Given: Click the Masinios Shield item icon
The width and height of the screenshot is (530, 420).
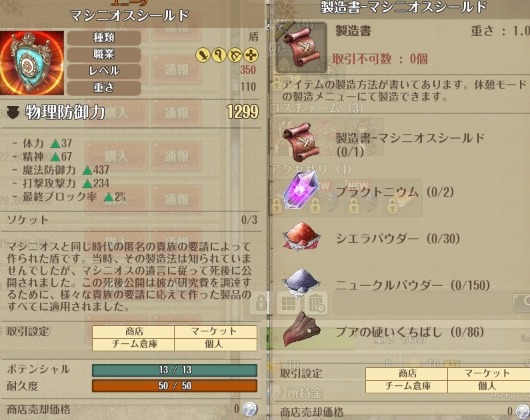Looking at the screenshot, I should [32, 63].
